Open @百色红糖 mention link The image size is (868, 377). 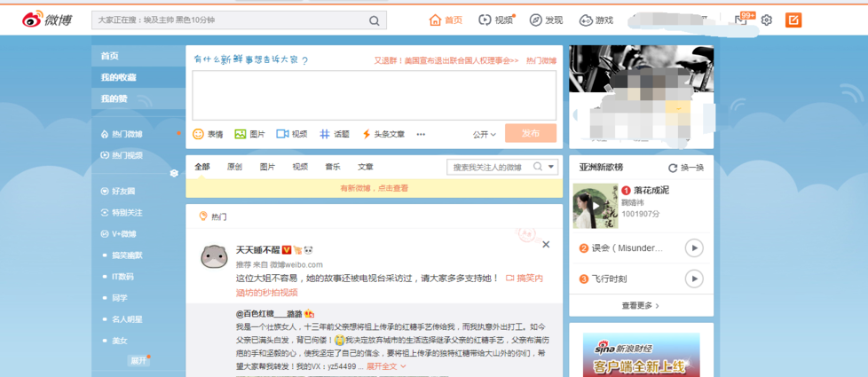(x=271, y=313)
